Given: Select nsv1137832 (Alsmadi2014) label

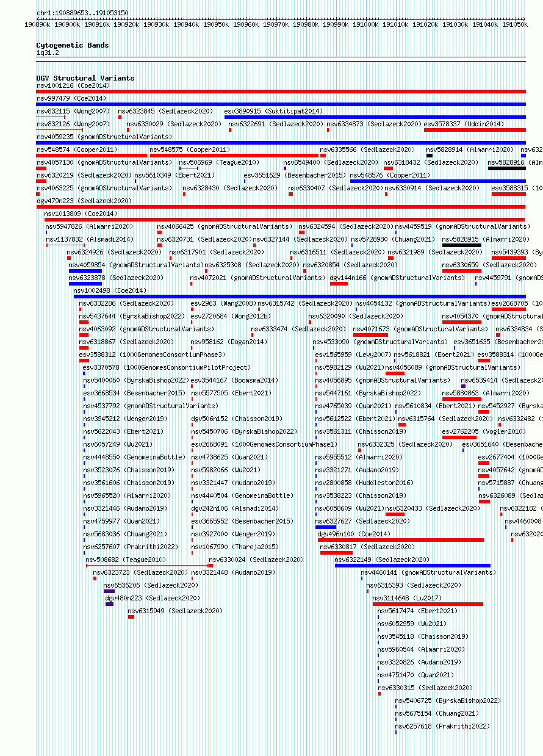Looking at the screenshot, I should [90, 239].
